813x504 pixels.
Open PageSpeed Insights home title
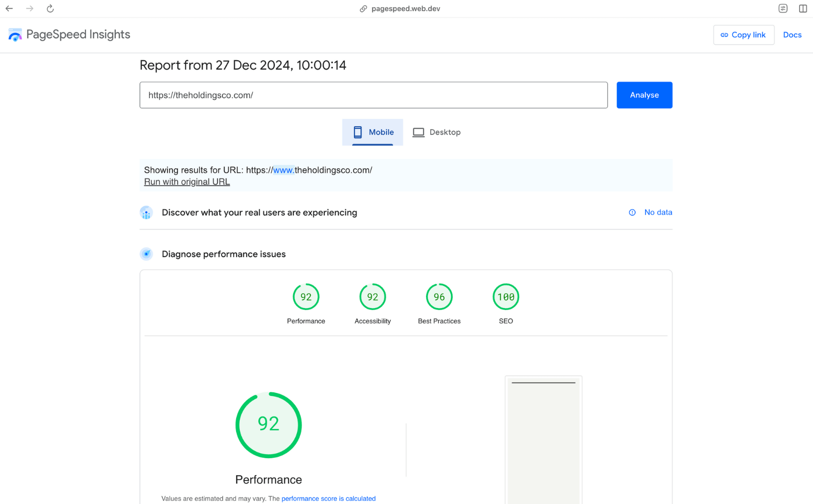pyautogui.click(x=78, y=34)
